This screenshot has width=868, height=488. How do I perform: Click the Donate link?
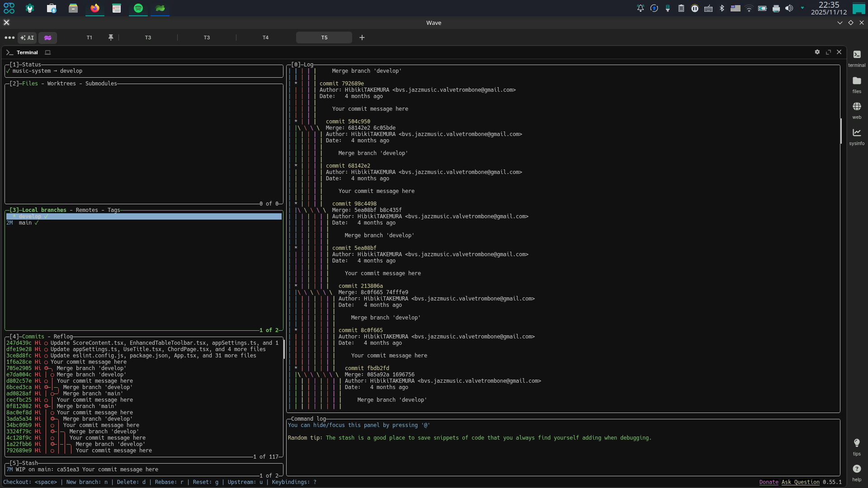point(769,482)
